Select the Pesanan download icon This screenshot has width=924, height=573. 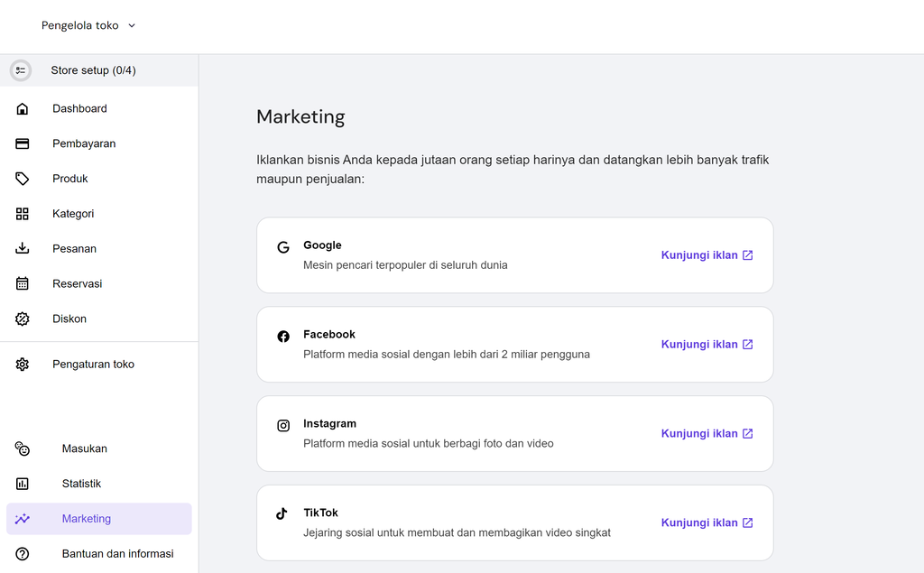(x=22, y=248)
